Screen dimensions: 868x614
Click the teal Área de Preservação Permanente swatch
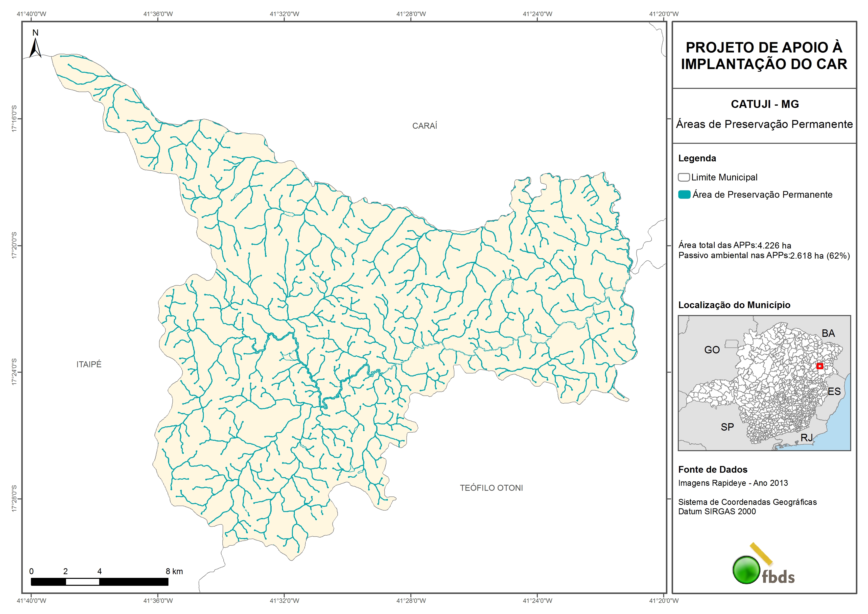coord(684,195)
